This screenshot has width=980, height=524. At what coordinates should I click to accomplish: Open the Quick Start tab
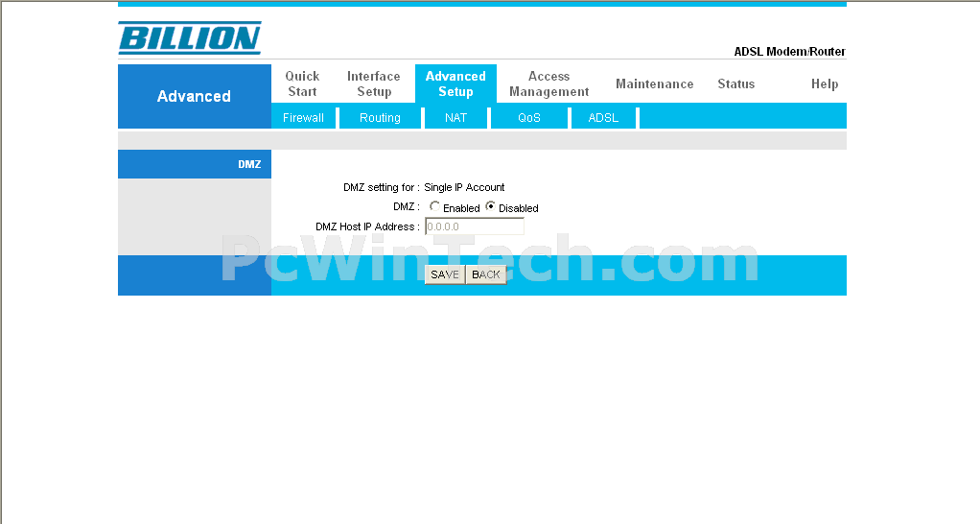point(302,83)
